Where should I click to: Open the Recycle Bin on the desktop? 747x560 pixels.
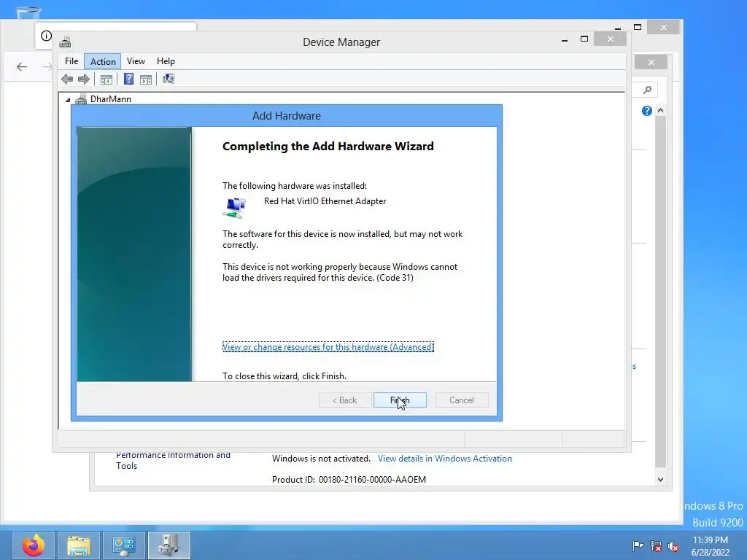pyautogui.click(x=28, y=12)
